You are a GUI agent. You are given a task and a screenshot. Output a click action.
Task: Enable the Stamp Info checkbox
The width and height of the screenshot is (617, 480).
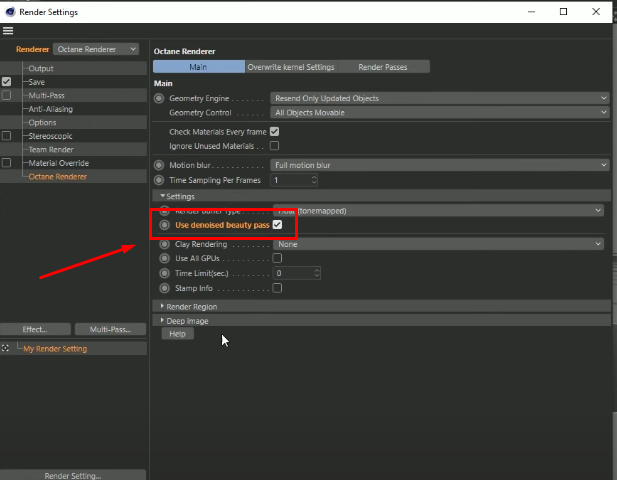coord(277,288)
